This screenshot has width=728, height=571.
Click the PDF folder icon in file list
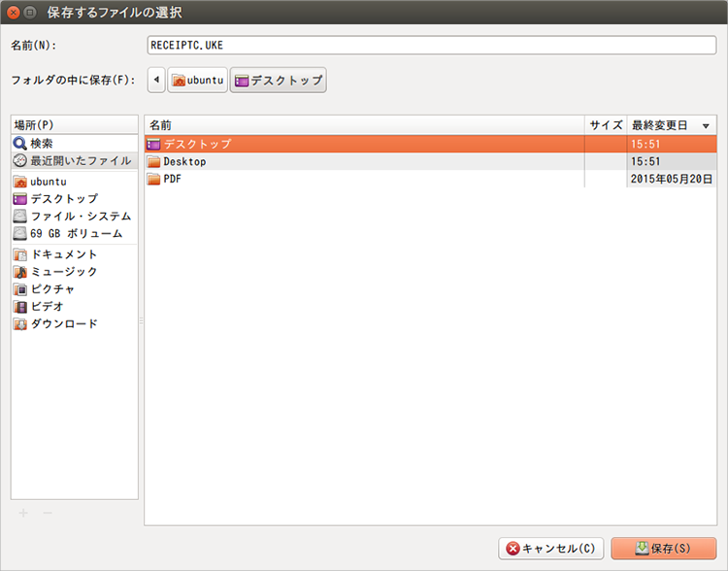coord(153,179)
